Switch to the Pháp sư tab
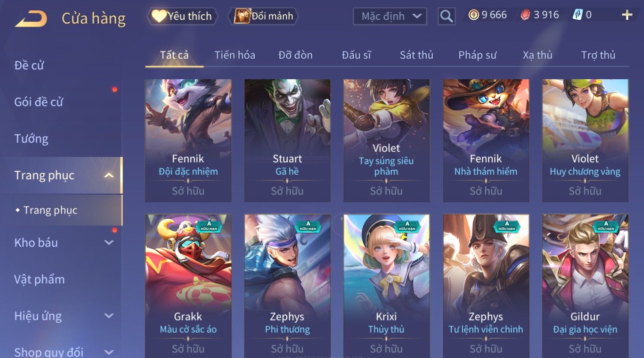 coord(477,55)
